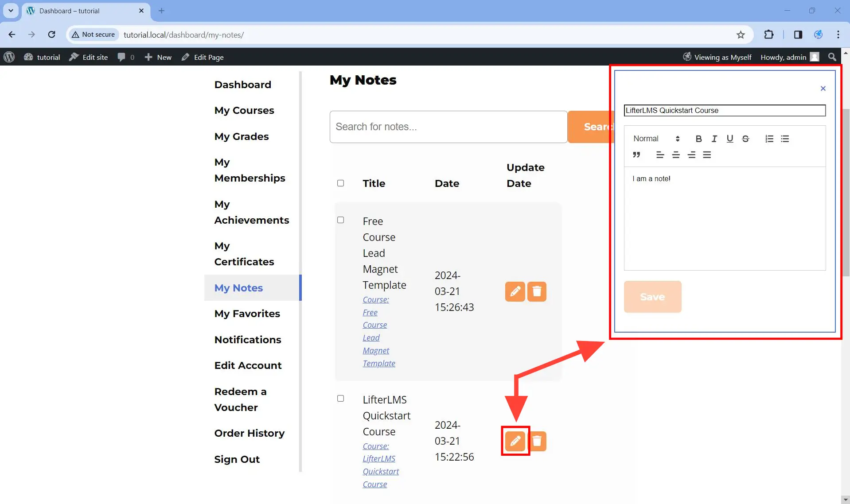Image resolution: width=850 pixels, height=504 pixels.
Task: Check the Free Course Lead Magnet note checkbox
Action: pos(340,220)
